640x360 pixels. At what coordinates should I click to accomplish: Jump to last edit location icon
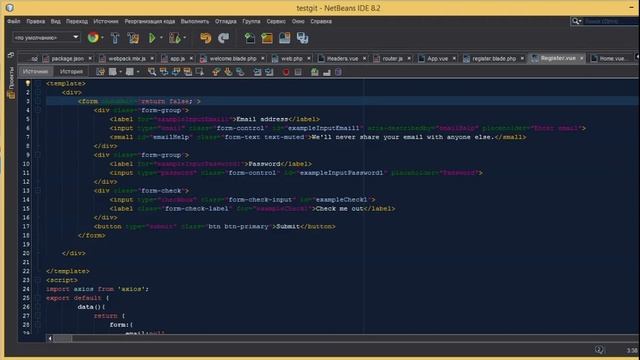(x=100, y=72)
